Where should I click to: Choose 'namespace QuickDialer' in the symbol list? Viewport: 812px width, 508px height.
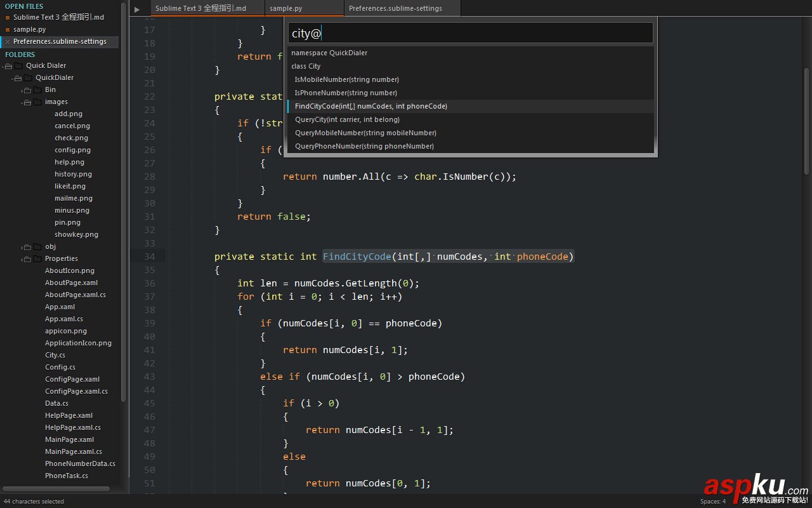coord(471,53)
